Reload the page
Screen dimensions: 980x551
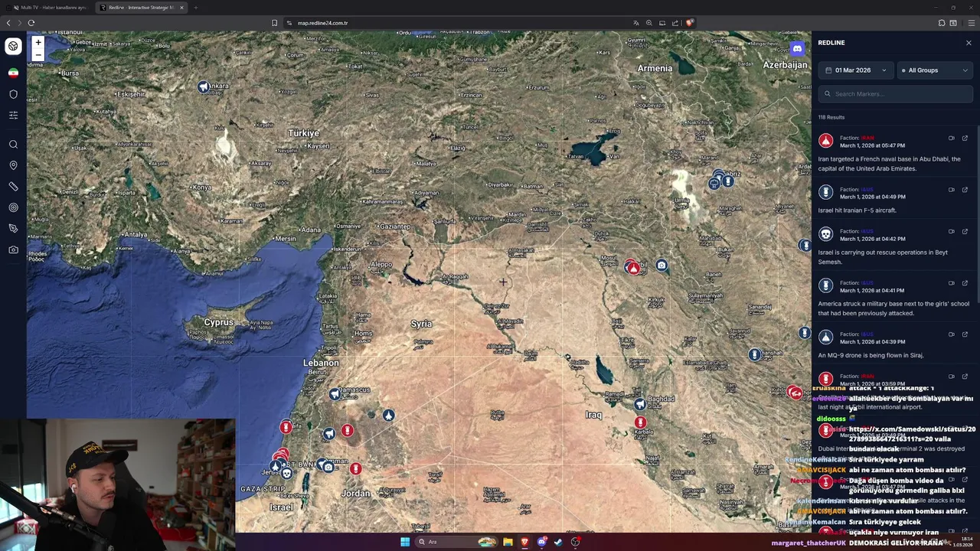[x=31, y=23]
